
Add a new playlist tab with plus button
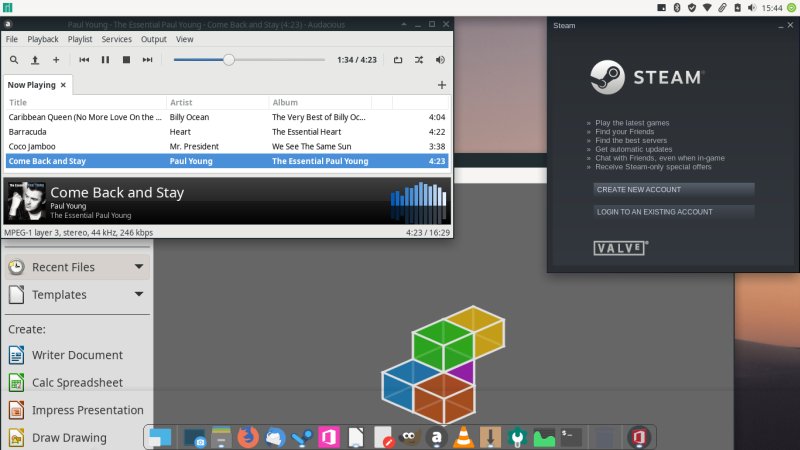pyautogui.click(x=442, y=85)
